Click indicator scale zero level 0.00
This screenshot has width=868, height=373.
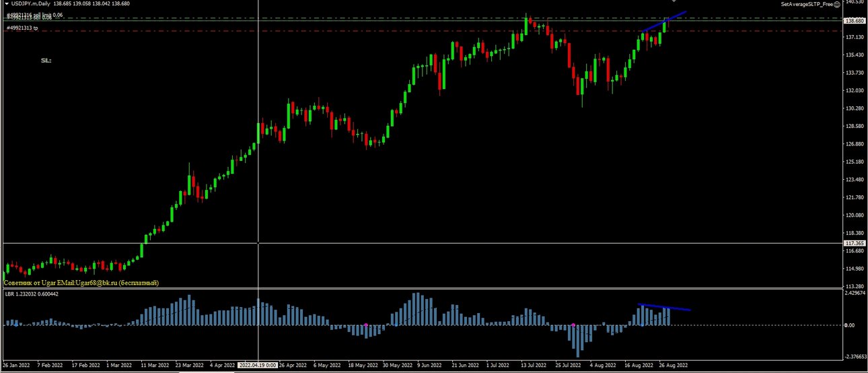click(x=849, y=325)
